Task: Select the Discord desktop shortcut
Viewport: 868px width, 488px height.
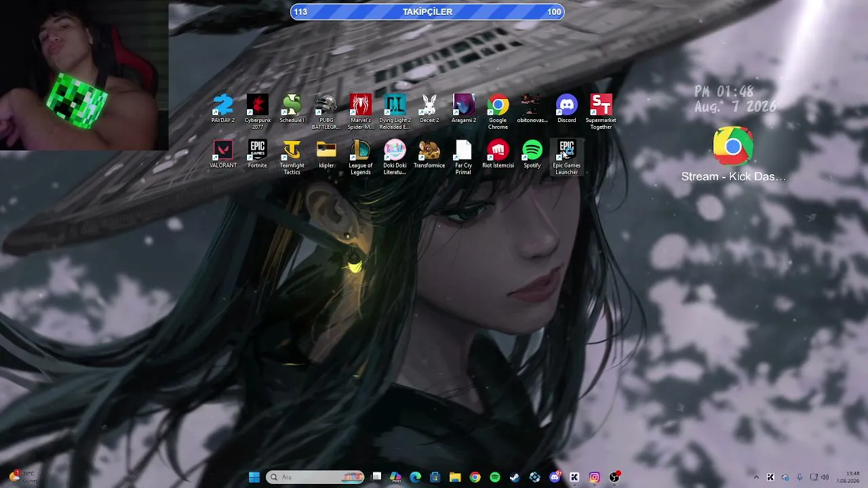Action: click(567, 109)
